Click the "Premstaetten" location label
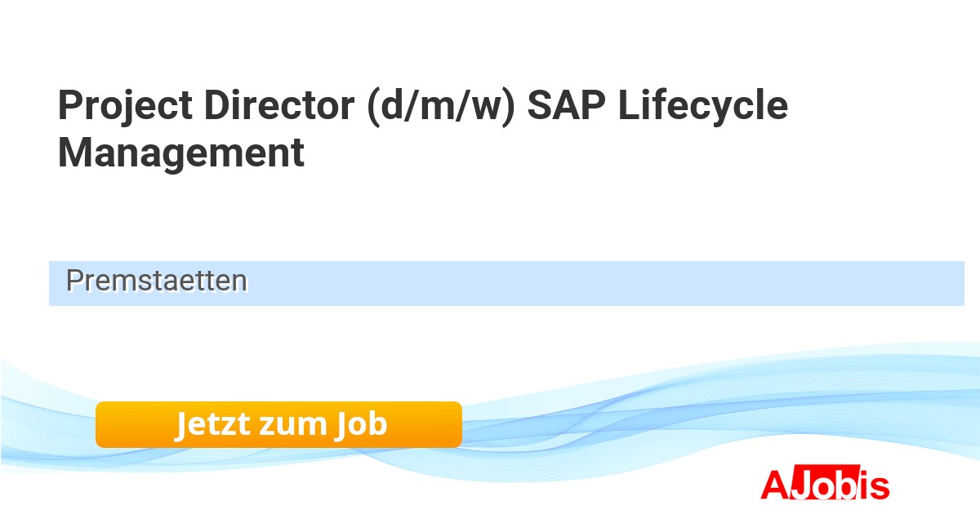 pos(157,281)
